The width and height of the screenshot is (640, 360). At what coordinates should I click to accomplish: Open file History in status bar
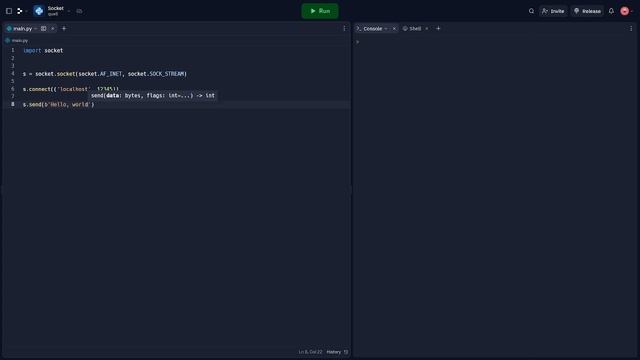[333, 352]
